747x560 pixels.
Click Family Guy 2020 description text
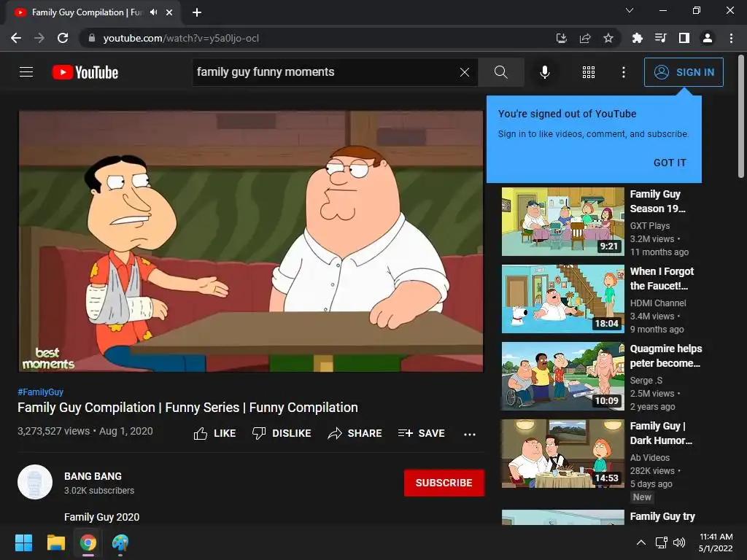(x=102, y=517)
